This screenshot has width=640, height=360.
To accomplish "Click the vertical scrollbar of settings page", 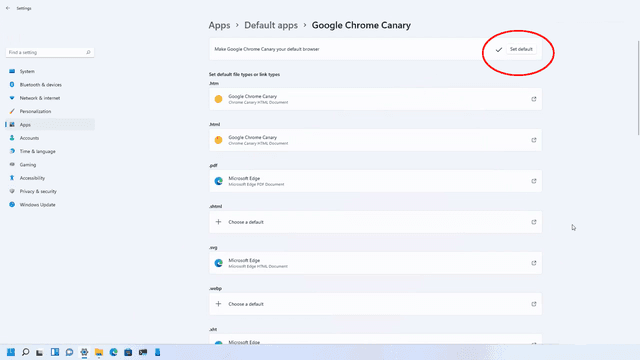I will pyautogui.click(x=638, y=88).
